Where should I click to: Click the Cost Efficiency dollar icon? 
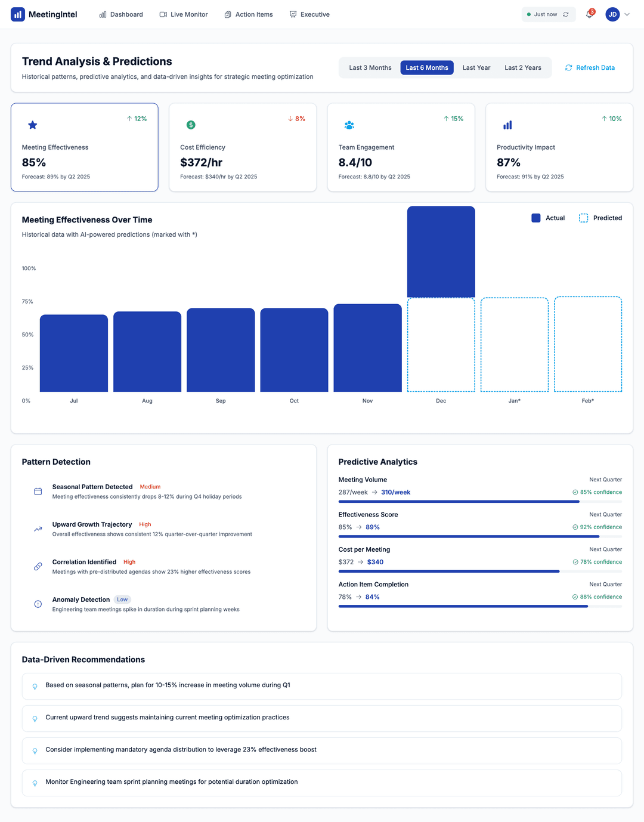191,125
